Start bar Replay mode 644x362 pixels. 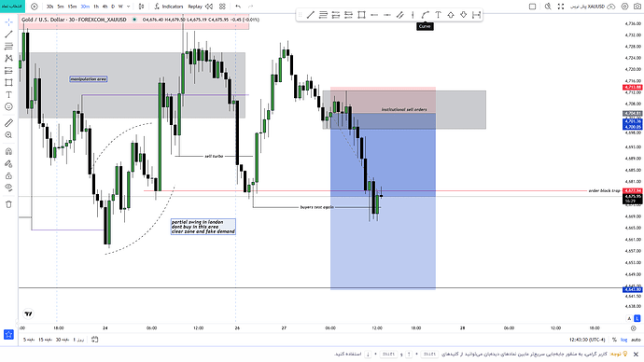point(200,7)
